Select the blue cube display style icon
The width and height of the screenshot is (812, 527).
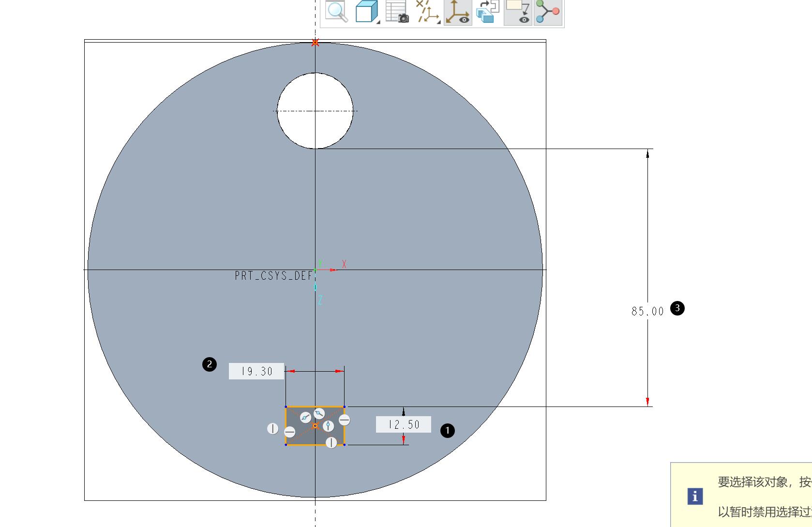366,12
